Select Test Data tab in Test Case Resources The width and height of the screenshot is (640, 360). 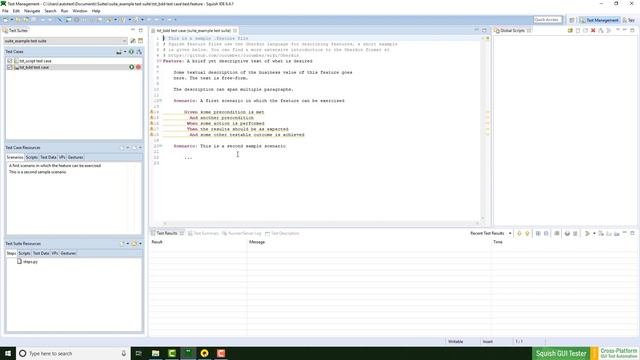point(48,157)
